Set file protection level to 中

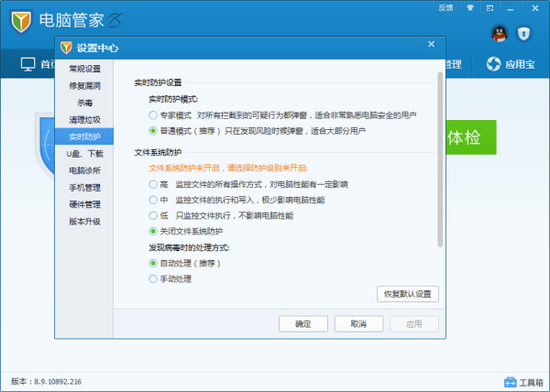click(x=153, y=200)
